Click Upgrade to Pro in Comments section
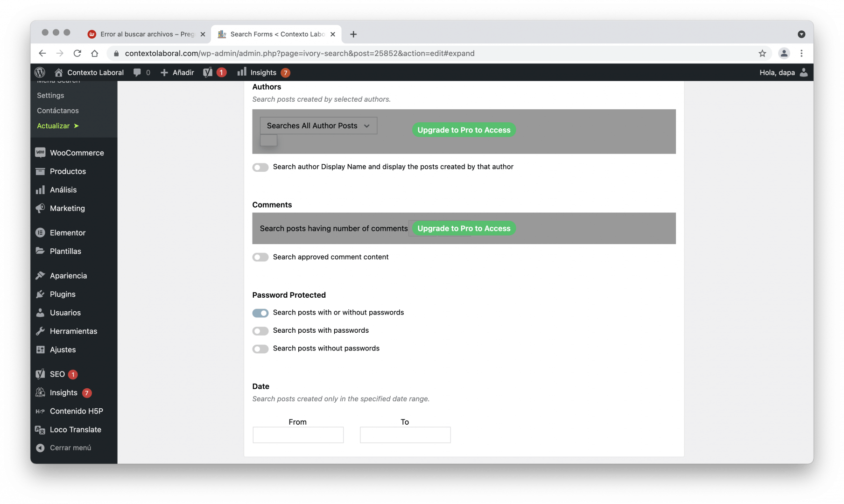The height and width of the screenshot is (504, 844). click(x=464, y=228)
